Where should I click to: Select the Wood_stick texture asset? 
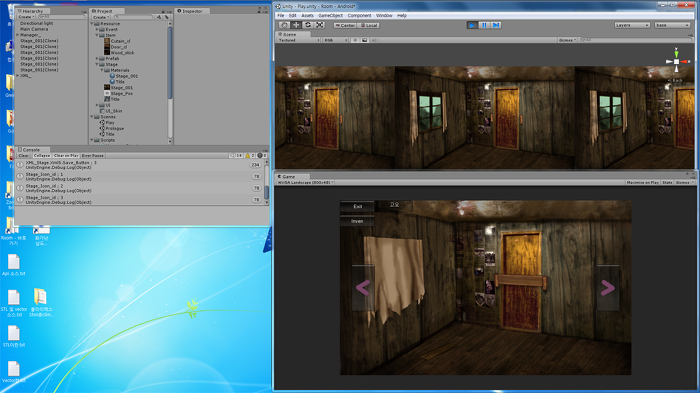click(119, 53)
